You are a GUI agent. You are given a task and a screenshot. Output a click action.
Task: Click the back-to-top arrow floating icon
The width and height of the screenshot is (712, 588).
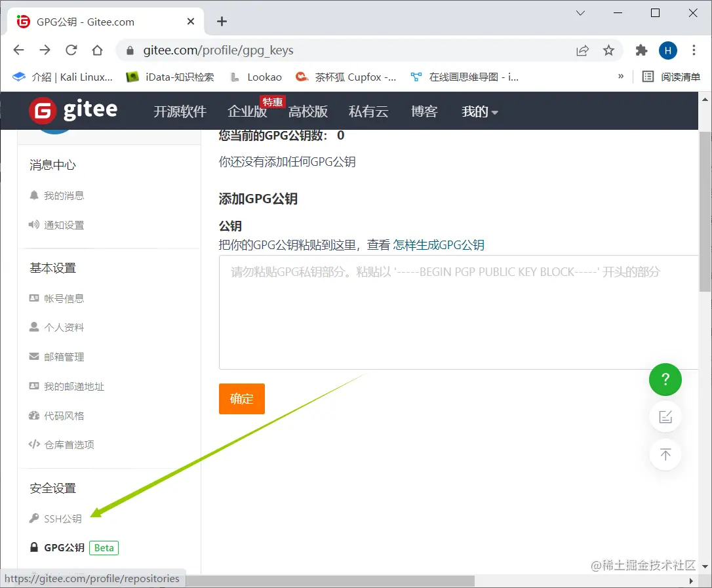[x=665, y=454]
